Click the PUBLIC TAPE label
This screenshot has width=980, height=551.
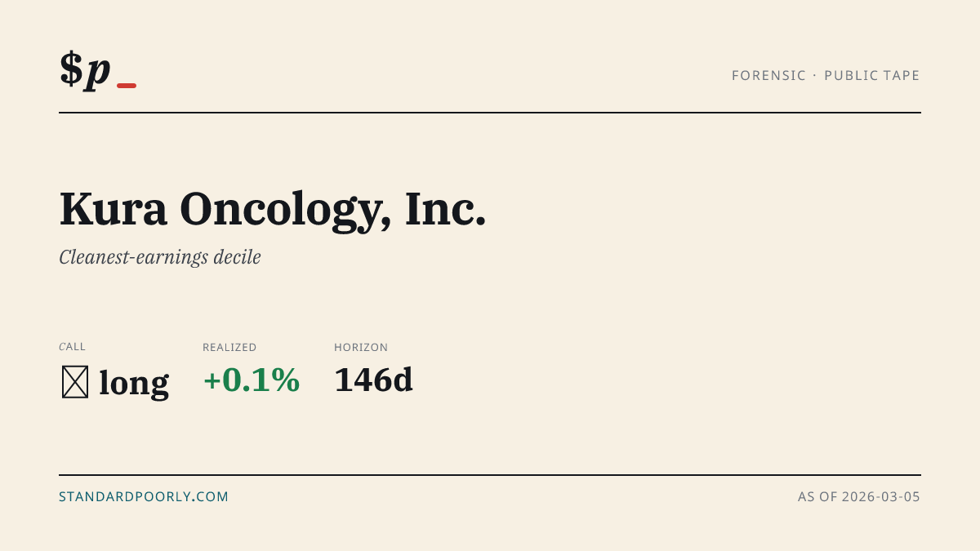pyautogui.click(x=872, y=76)
